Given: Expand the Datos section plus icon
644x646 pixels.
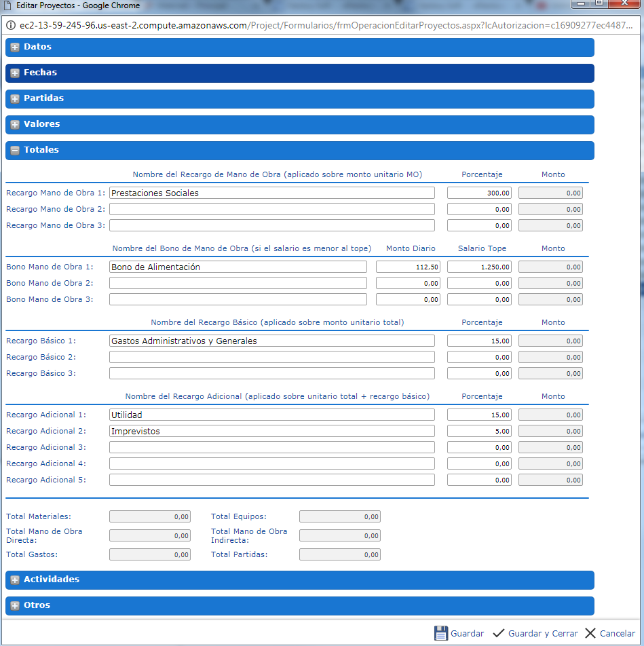Looking at the screenshot, I should (15, 47).
